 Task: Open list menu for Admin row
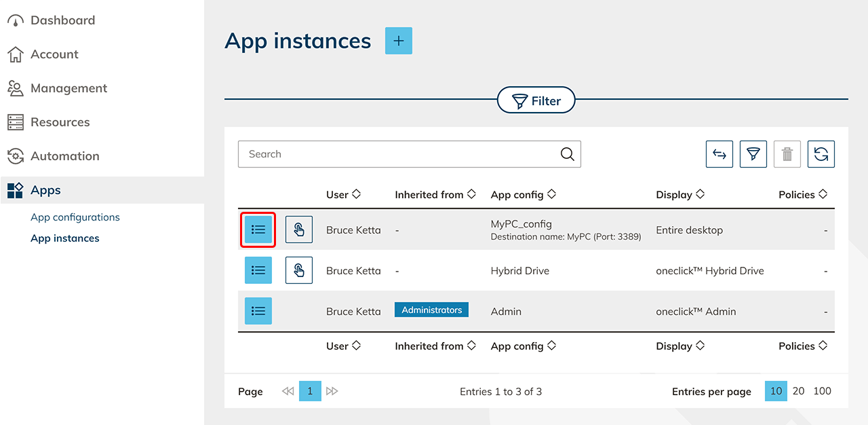point(258,311)
